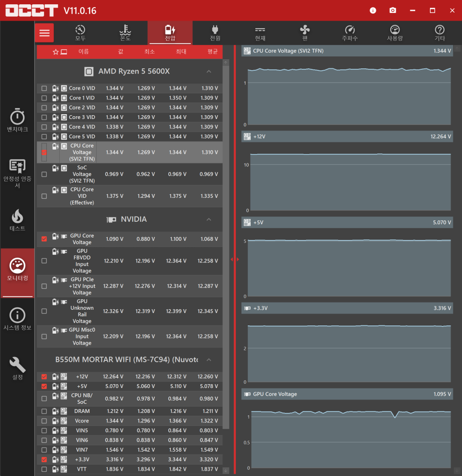Click icon beside CPU Core Voltage chart title
Viewport: 462px width, 476px height.
coord(247,51)
